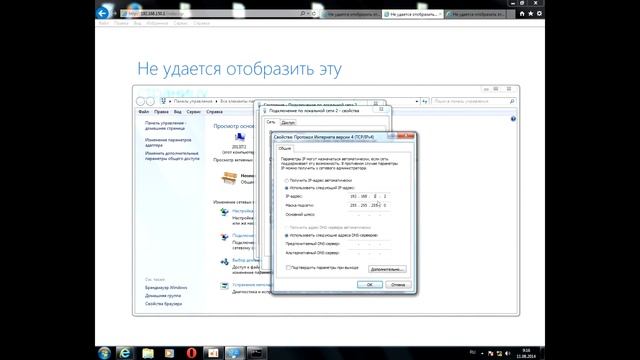Select the General tab in IPv4 dialog
Image resolution: width=640 pixels, height=360 pixels.
(x=284, y=149)
